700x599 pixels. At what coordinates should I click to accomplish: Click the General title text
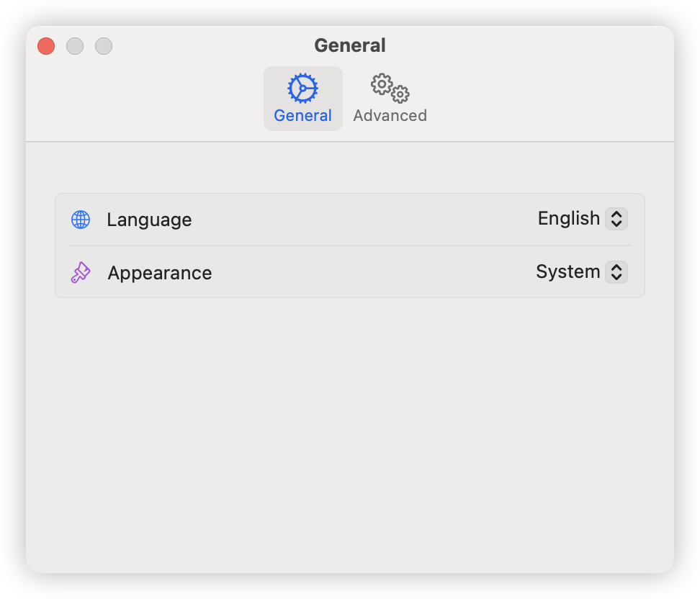(350, 45)
